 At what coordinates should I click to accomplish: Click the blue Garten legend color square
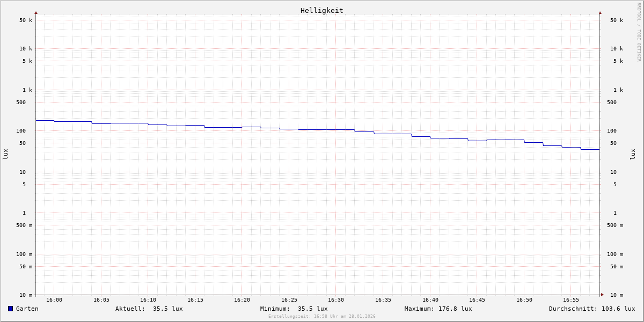pyautogui.click(x=10, y=309)
